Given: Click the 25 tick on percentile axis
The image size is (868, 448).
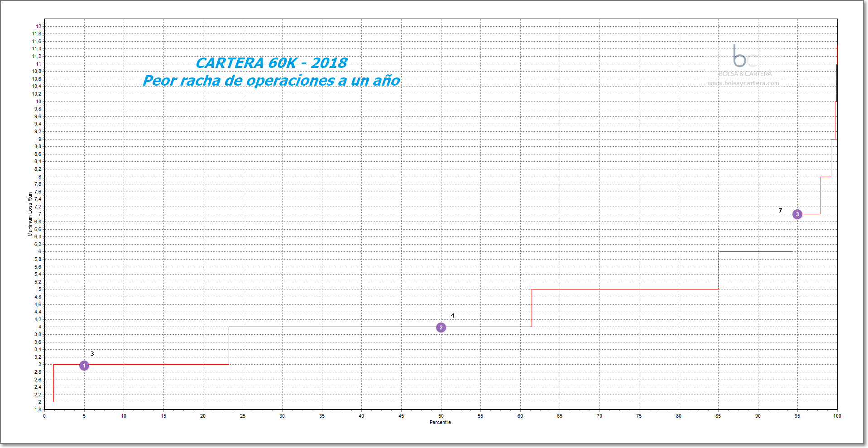Looking at the screenshot, I should [x=243, y=416].
